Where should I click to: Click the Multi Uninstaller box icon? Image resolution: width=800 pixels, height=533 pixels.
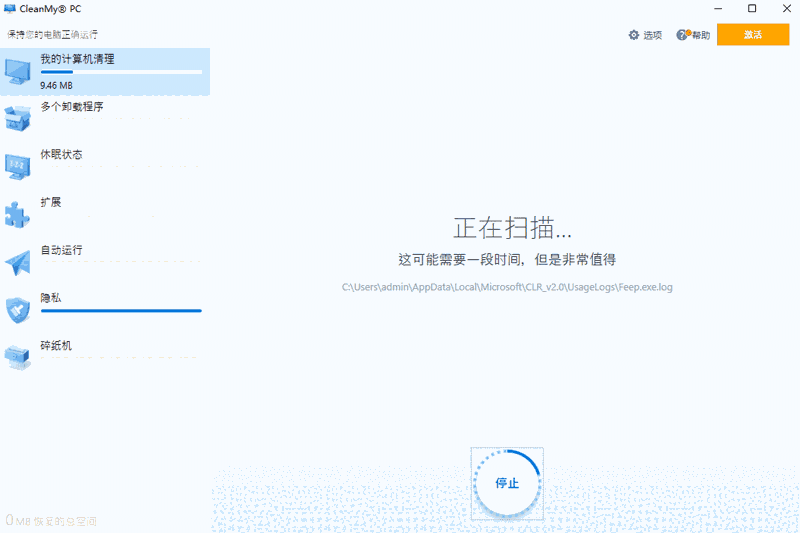click(18, 118)
